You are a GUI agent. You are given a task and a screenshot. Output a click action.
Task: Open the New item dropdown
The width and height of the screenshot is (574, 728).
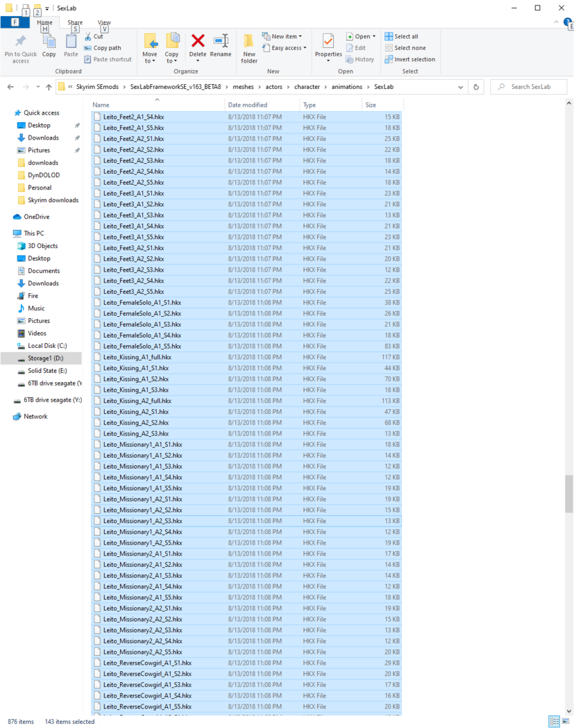click(282, 36)
